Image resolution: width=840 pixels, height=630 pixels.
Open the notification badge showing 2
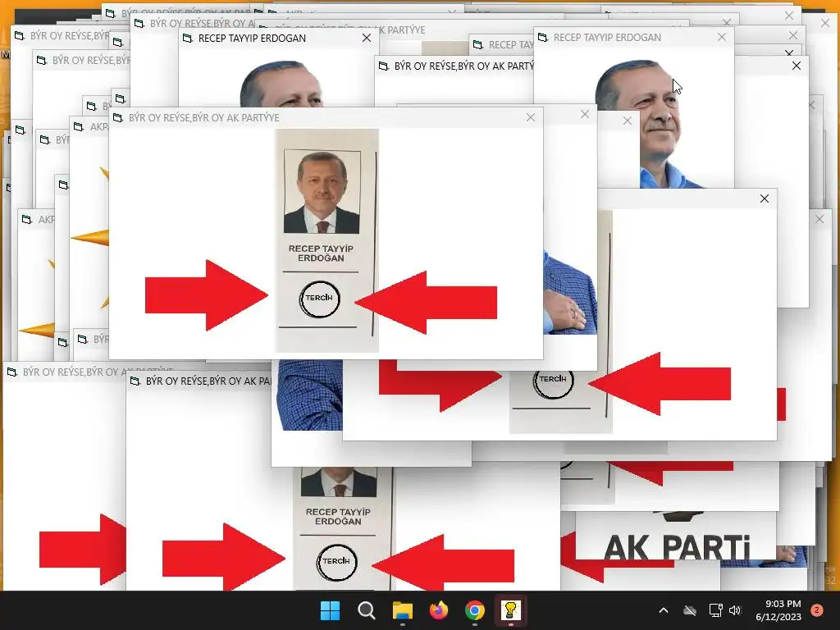[x=817, y=610]
